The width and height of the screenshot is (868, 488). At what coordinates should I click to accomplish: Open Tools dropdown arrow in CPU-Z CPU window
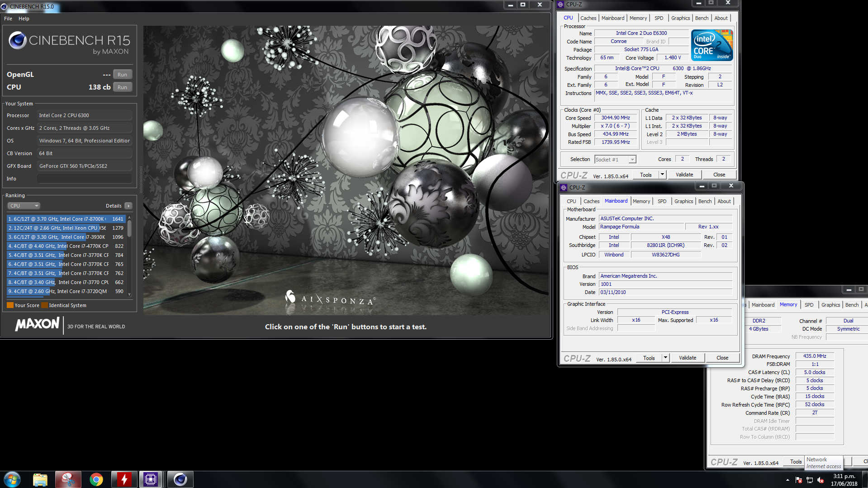tap(662, 175)
